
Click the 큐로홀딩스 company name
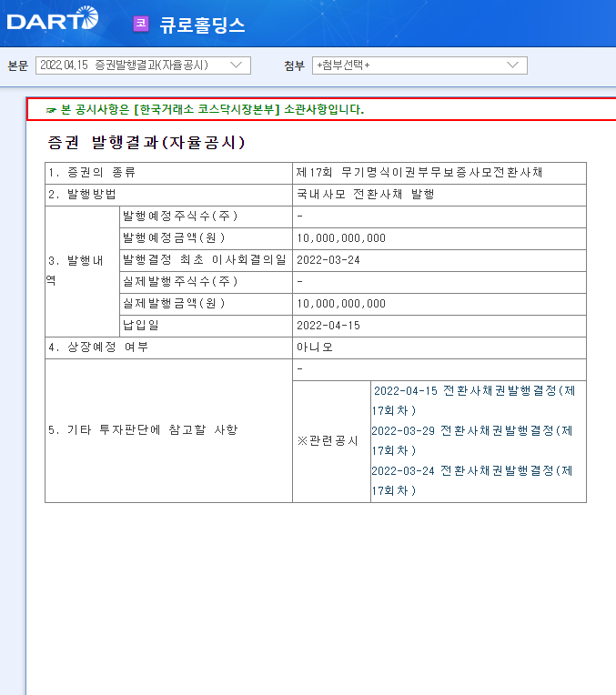[x=202, y=25]
